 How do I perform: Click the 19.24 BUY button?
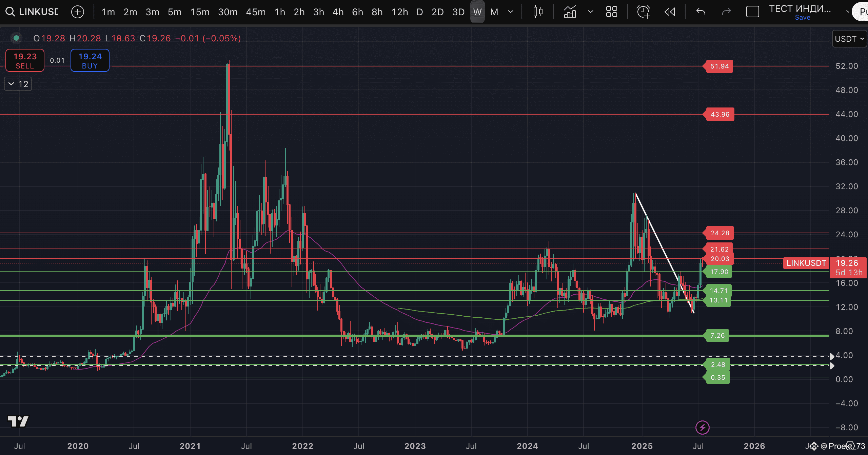90,60
